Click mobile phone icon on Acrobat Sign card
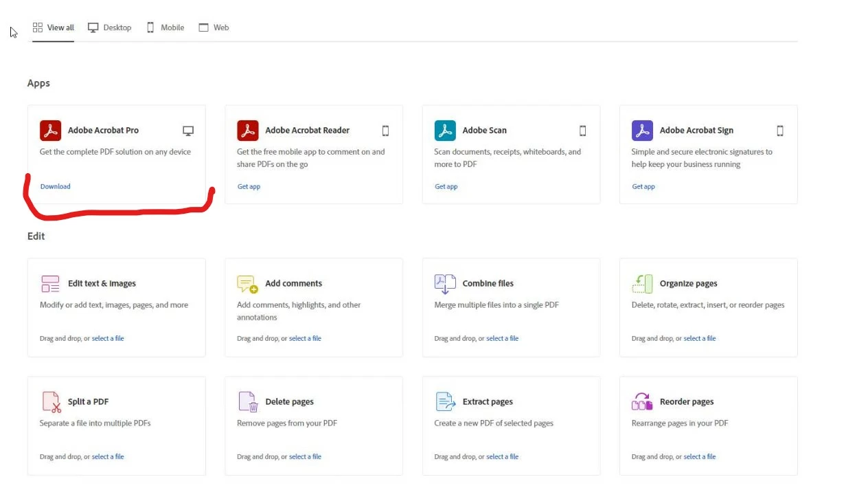This screenshot has width=868, height=488. click(780, 131)
